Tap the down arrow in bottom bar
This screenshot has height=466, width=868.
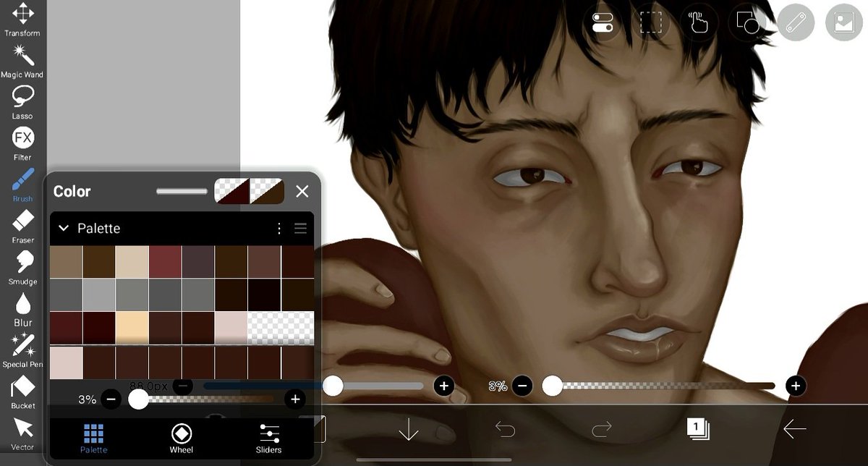pyautogui.click(x=409, y=430)
